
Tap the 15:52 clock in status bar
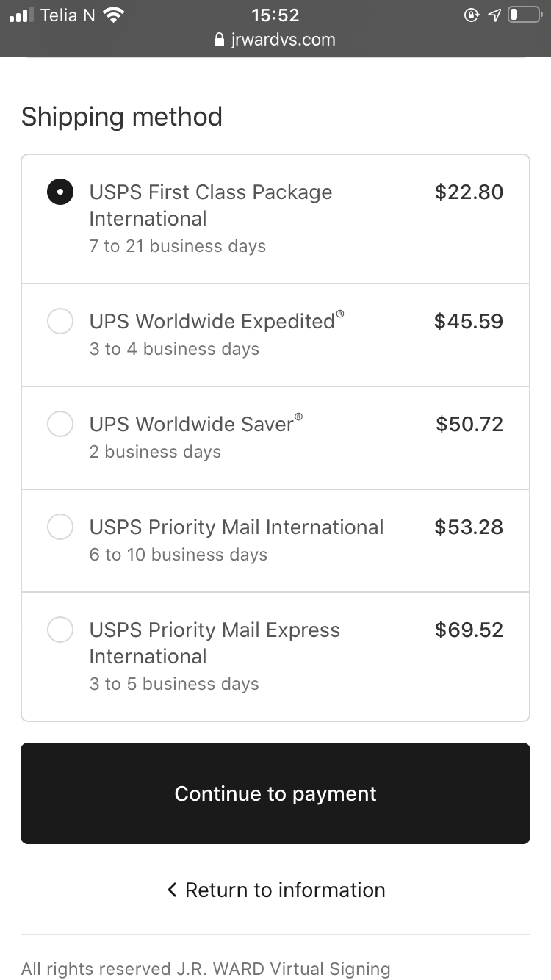click(275, 15)
